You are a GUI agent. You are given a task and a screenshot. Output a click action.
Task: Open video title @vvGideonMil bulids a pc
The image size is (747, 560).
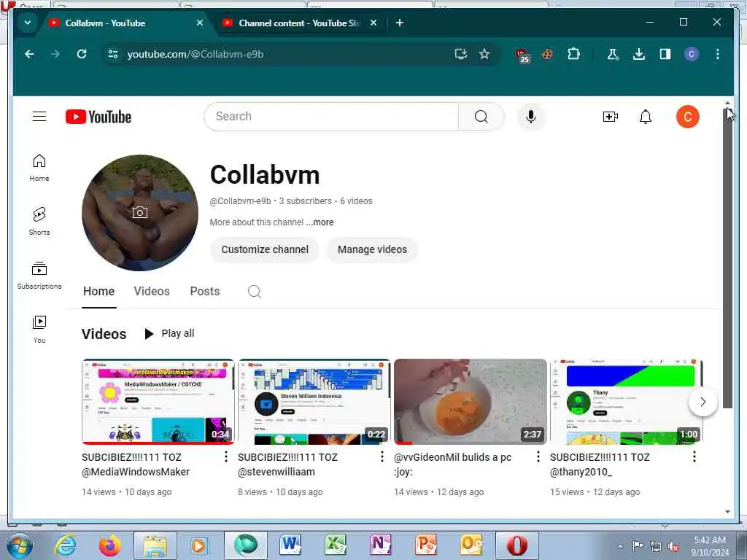tap(452, 464)
